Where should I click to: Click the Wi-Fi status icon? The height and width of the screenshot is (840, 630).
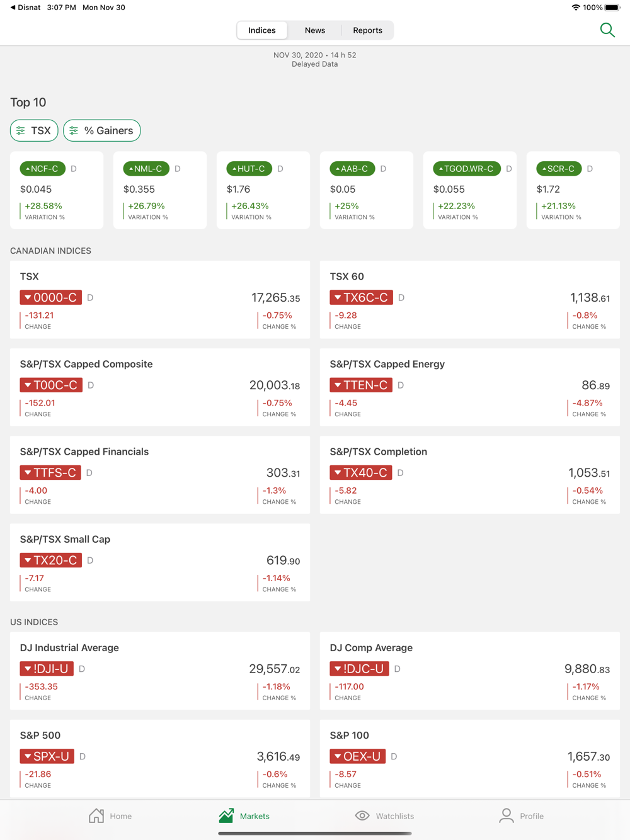(576, 8)
